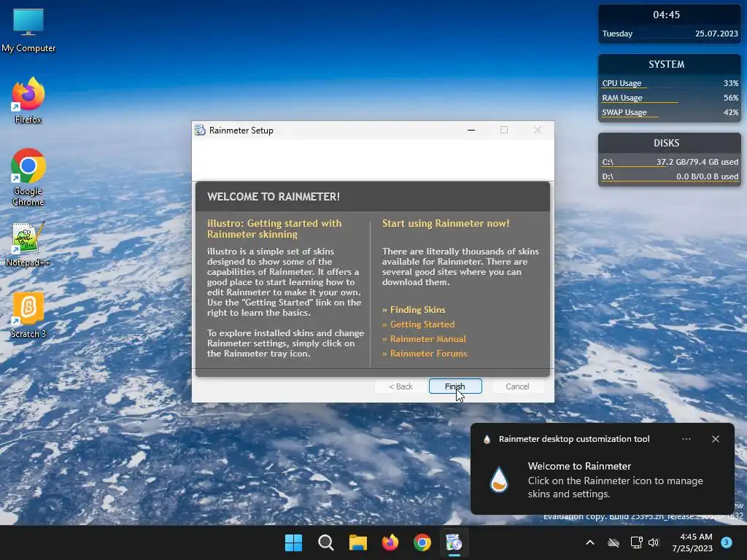Click the illustro Getting started heading
Image resolution: width=747 pixels, height=560 pixels.
pyautogui.click(x=274, y=228)
